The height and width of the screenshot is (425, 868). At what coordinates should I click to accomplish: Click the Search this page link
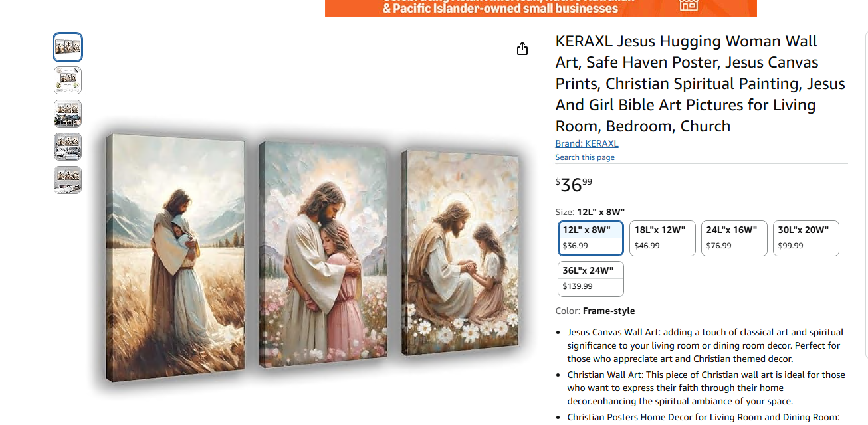coord(585,157)
